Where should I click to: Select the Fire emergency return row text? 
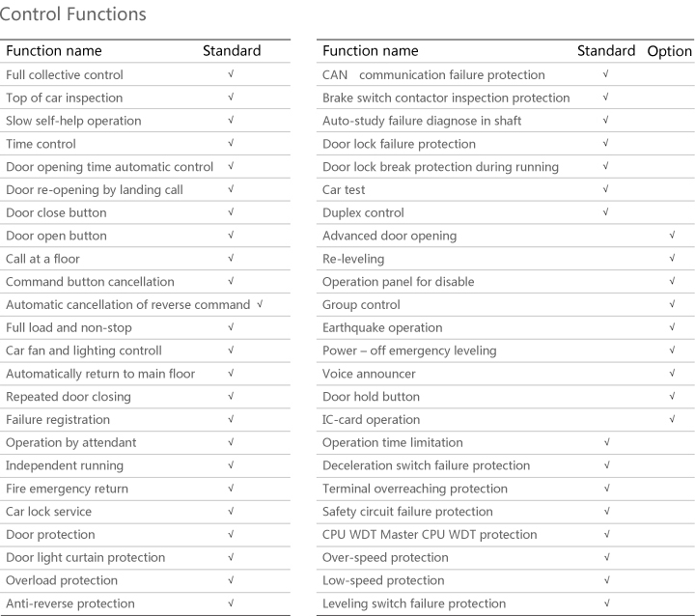pos(67,489)
